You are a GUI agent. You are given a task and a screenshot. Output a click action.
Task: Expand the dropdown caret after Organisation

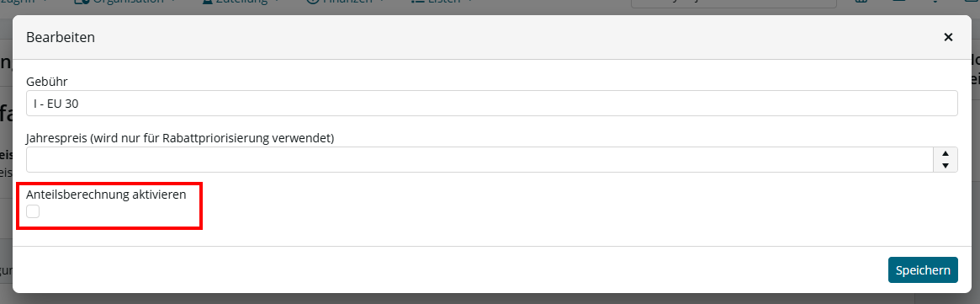pos(172,2)
